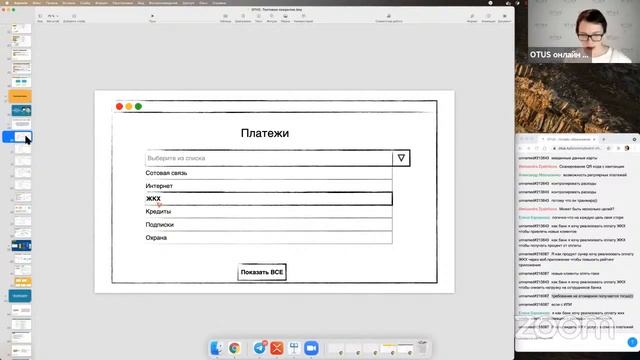Insert a chart with Диаграмма toolbar icon
640x360 pixels.
(x=243, y=18)
